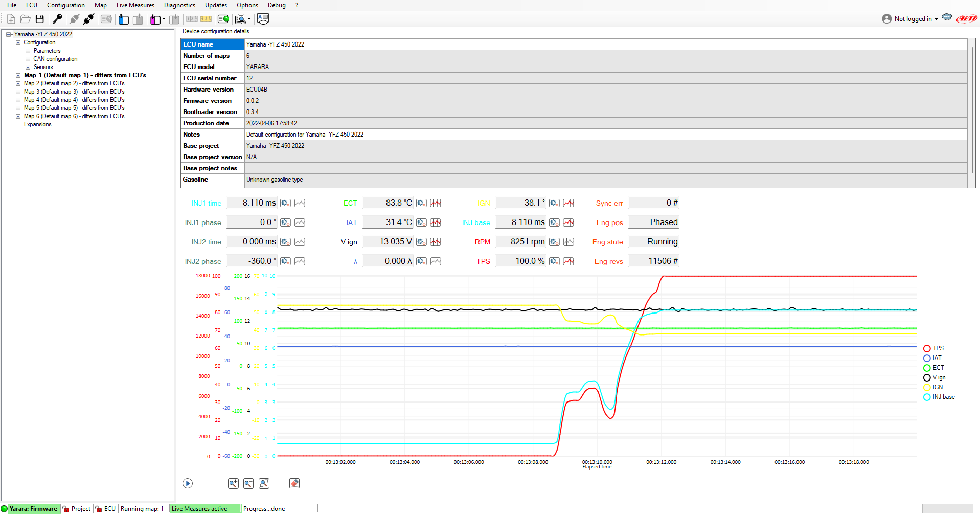Open settings gear for INJ1 time
This screenshot has width=980, height=514.
tap(285, 203)
